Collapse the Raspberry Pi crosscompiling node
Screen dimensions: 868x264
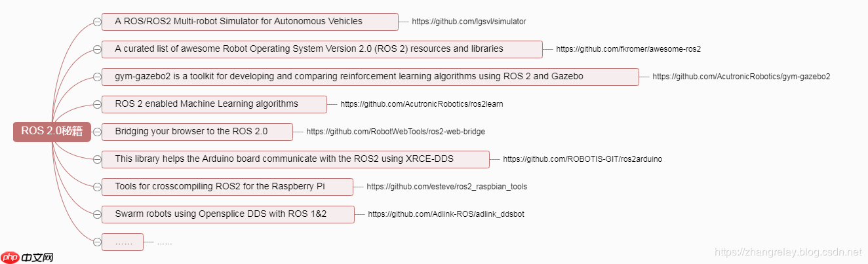pos(97,187)
